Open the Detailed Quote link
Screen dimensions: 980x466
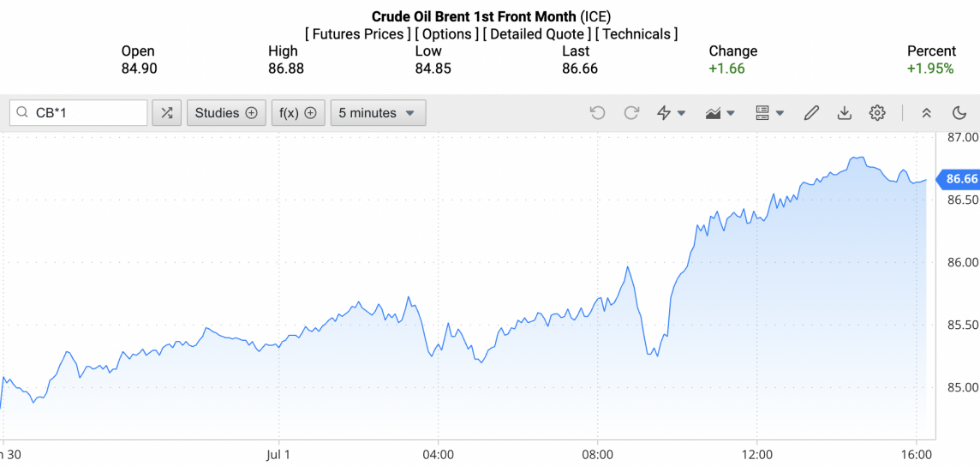[536, 34]
